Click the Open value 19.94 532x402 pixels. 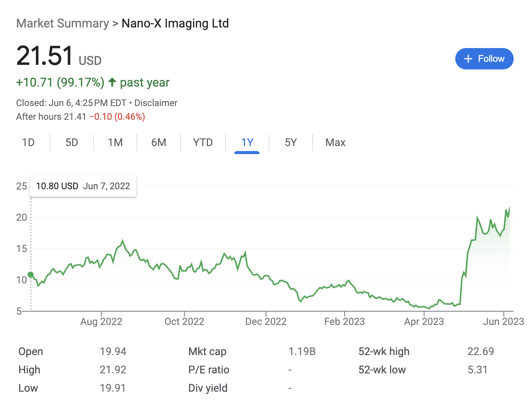113,351
